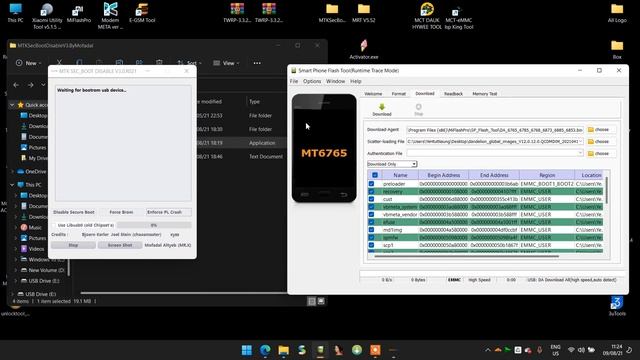The width and height of the screenshot is (640, 360).
Task: Open the MCT DAUK HYWEE TOOL icon
Action: 427,16
